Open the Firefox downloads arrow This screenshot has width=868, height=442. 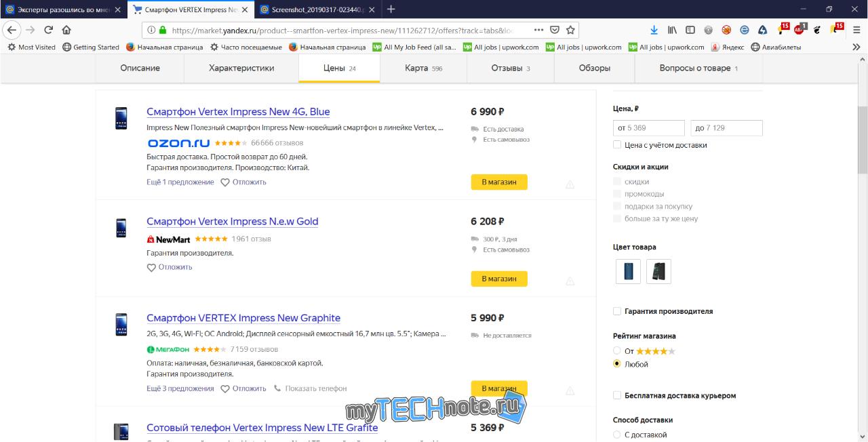[x=654, y=30]
